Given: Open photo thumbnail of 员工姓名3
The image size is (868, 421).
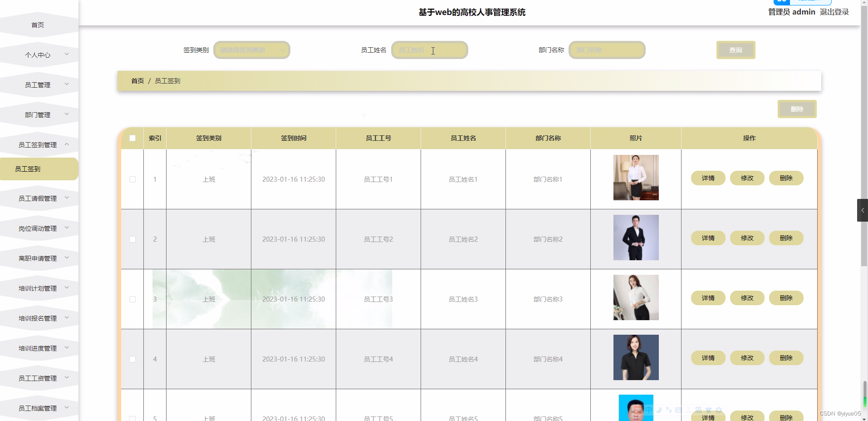Looking at the screenshot, I should coord(636,297).
